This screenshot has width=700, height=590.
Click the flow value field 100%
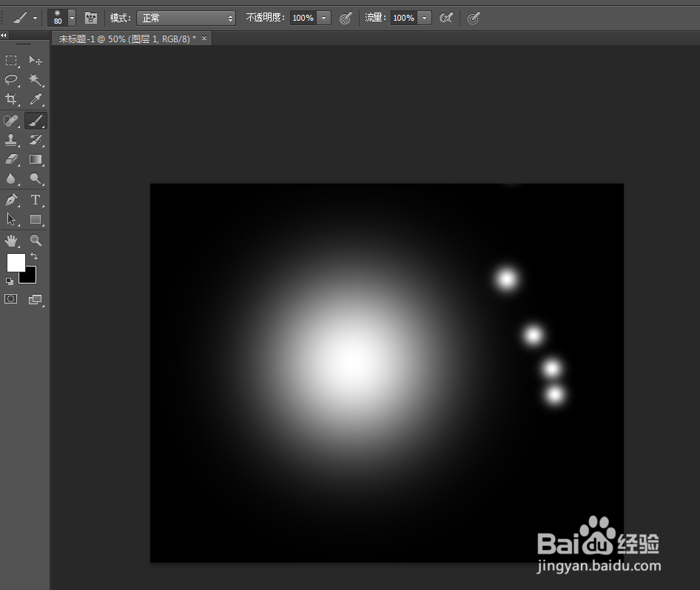[x=403, y=19]
